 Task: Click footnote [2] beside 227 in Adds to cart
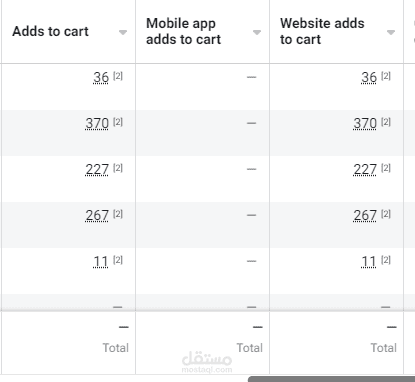[118, 168]
